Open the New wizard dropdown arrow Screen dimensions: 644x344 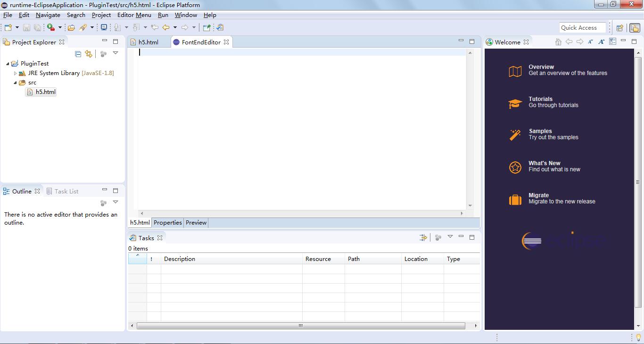[x=17, y=27]
